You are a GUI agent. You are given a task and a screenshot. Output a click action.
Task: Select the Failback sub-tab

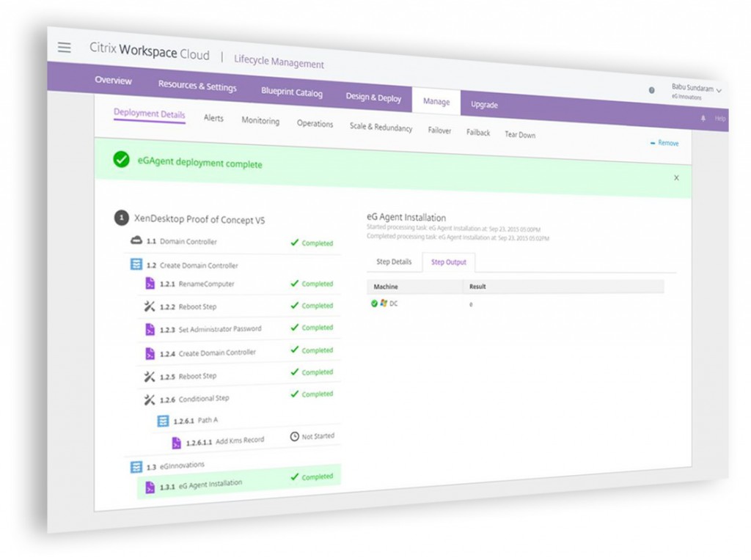click(478, 133)
